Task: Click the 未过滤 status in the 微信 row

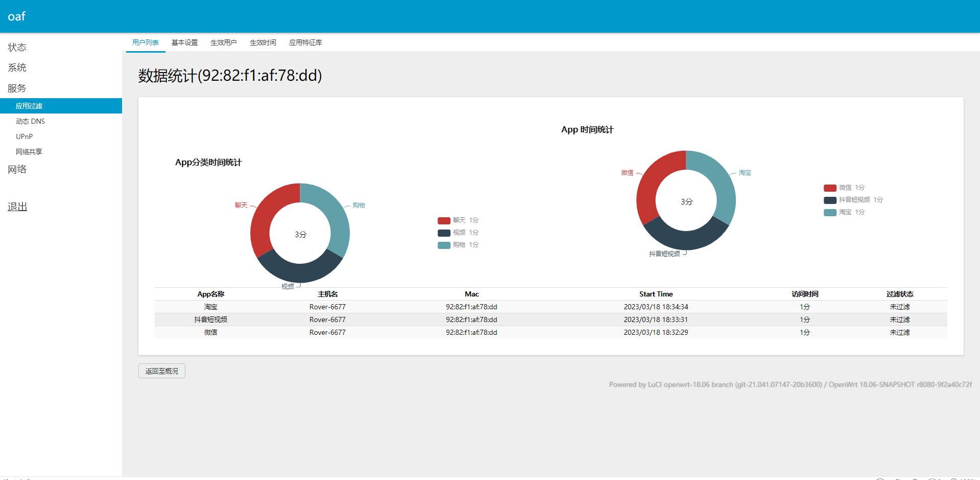Action: point(900,332)
